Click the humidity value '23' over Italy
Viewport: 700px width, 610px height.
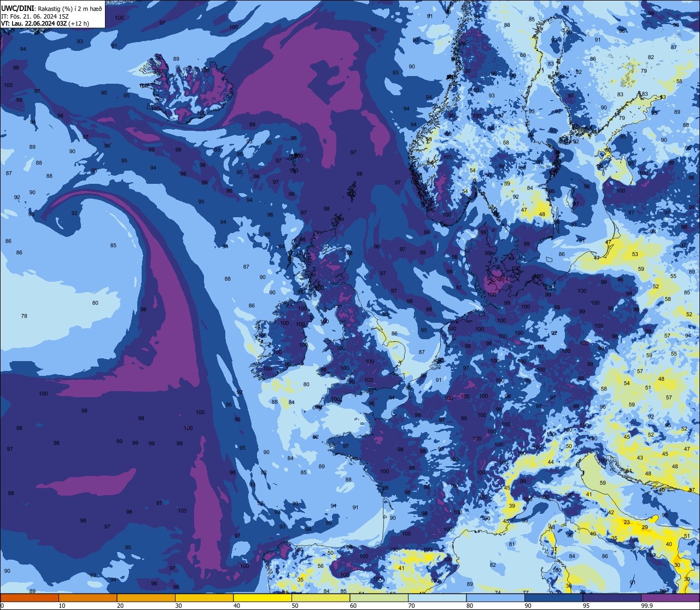coord(627,522)
